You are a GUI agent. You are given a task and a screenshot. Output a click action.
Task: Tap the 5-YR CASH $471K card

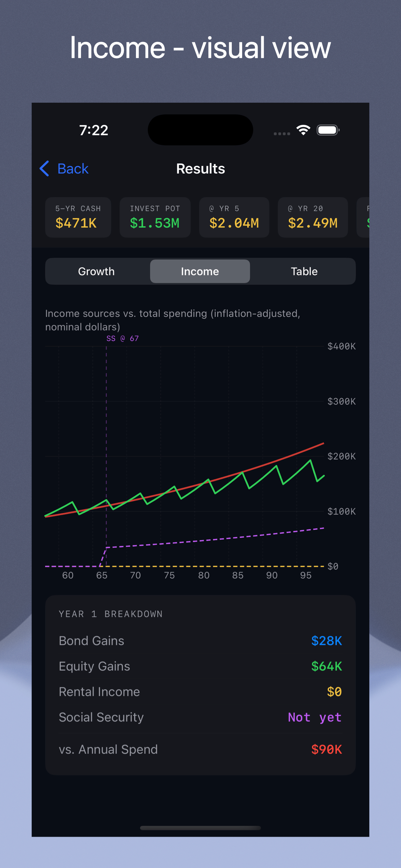78,217
